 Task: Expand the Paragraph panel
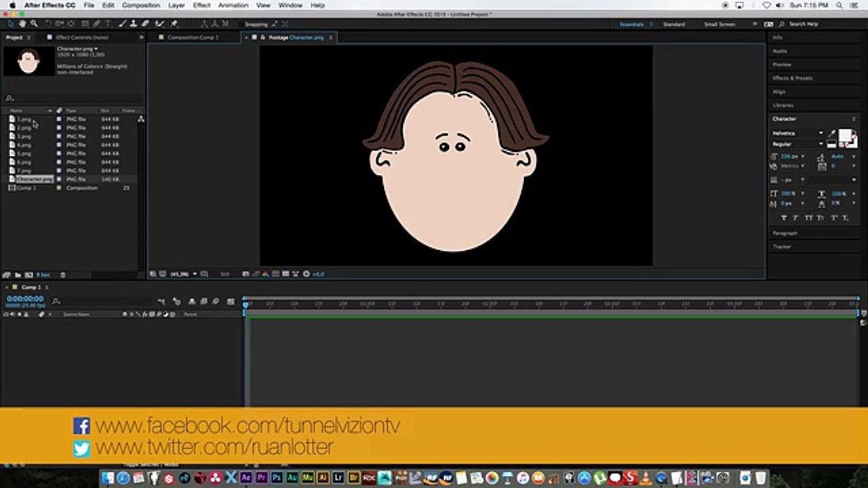click(x=785, y=232)
